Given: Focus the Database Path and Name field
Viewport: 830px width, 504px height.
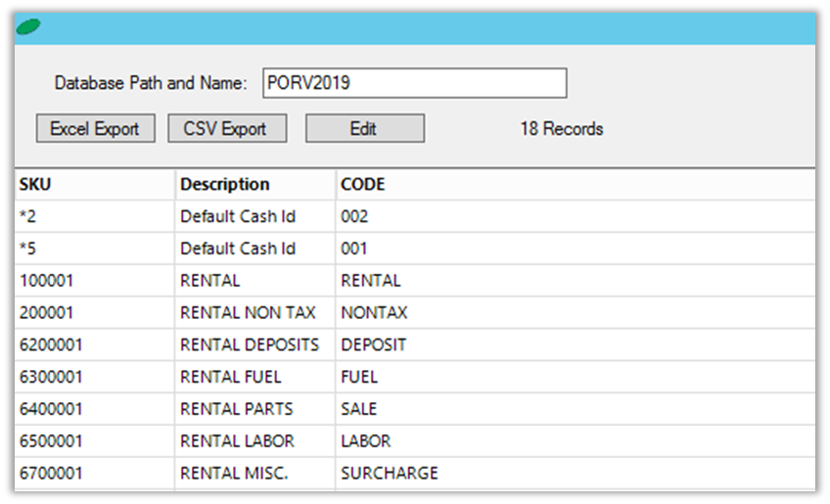Looking at the screenshot, I should pos(414,83).
